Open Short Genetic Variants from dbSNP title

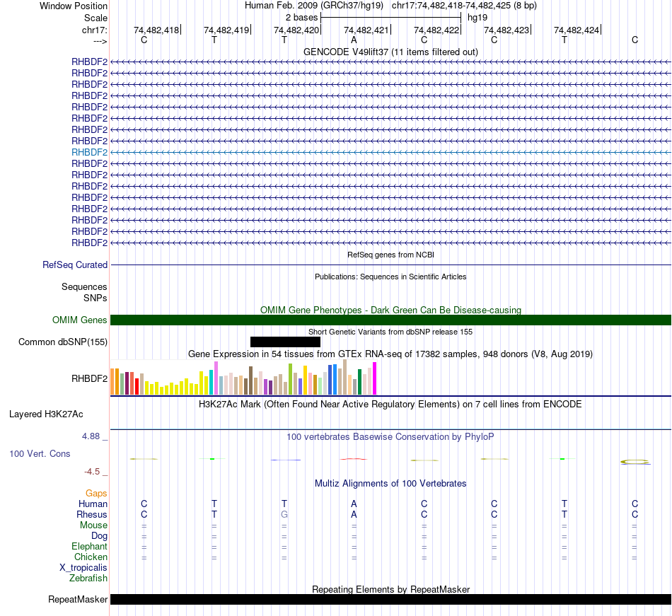(390, 332)
